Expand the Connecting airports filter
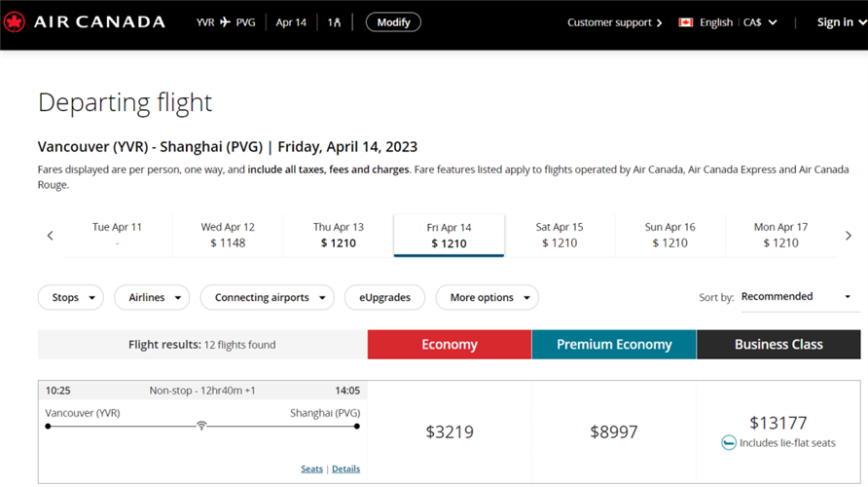This screenshot has height=487, width=868. click(267, 297)
